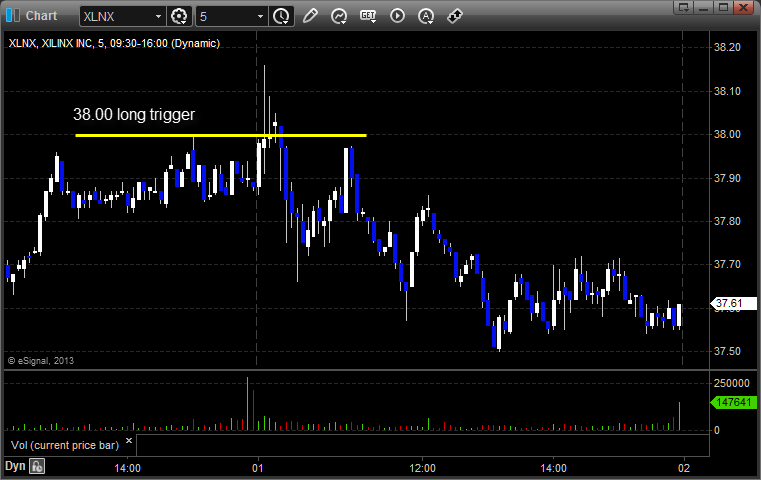Open the chart settings gear menu
Screen dimensions: 761x480
click(179, 17)
